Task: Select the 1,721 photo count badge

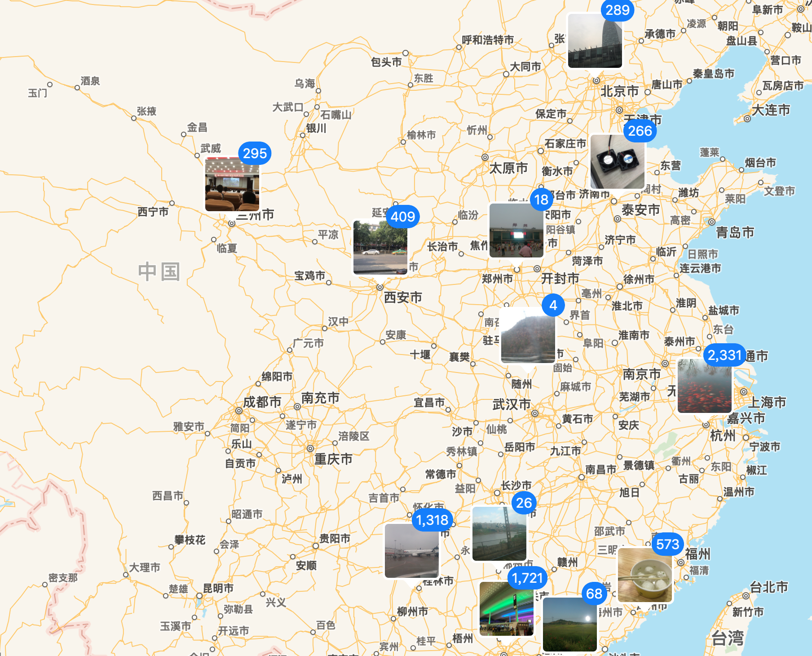Action: click(527, 578)
